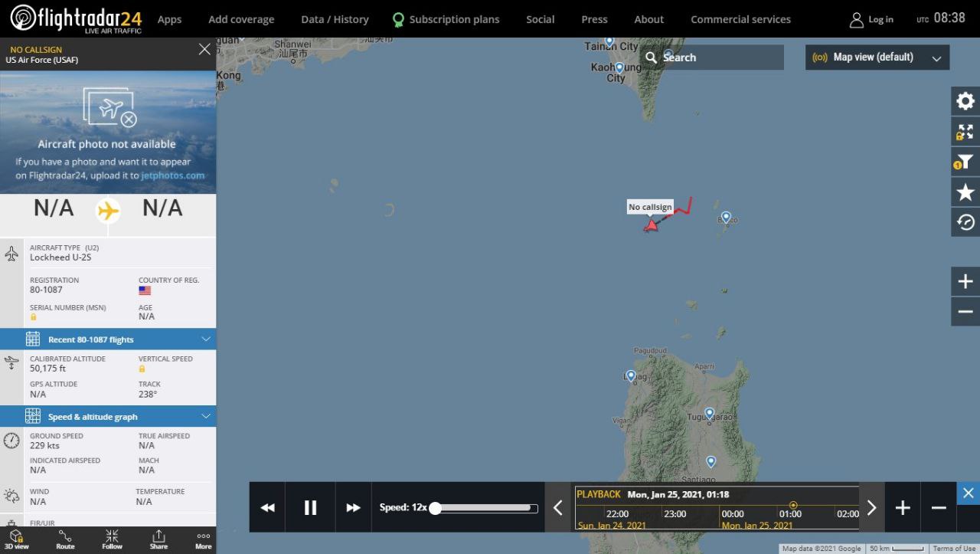
Task: Show the flight Route
Action: coord(65,540)
